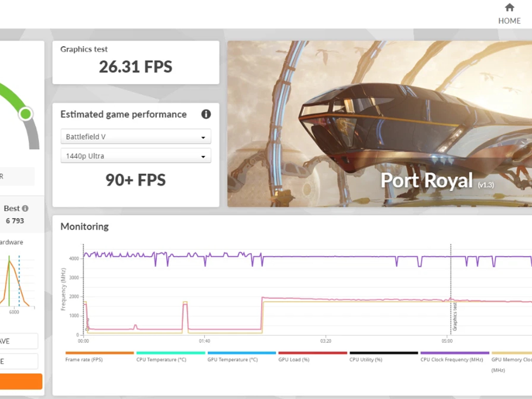Click the Graphics test marker on chart

[455, 317]
